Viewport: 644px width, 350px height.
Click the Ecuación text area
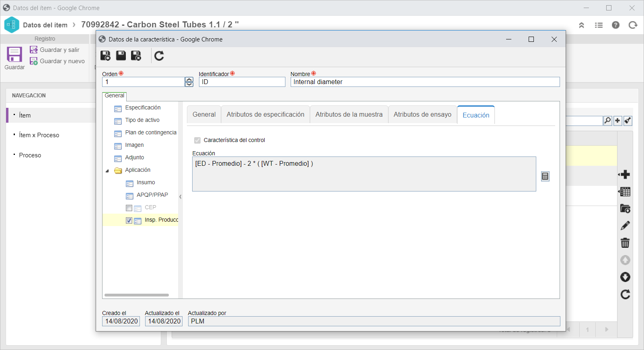[x=364, y=174]
